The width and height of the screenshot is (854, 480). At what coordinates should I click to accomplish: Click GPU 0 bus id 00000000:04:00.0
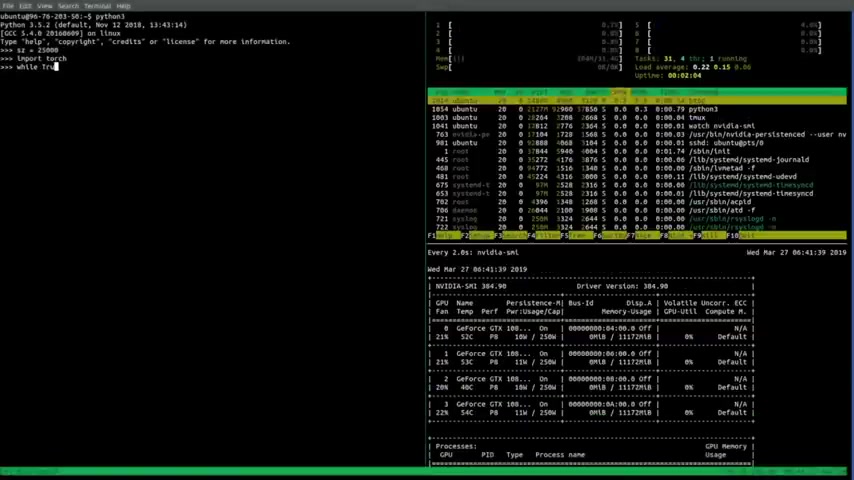click(602, 329)
